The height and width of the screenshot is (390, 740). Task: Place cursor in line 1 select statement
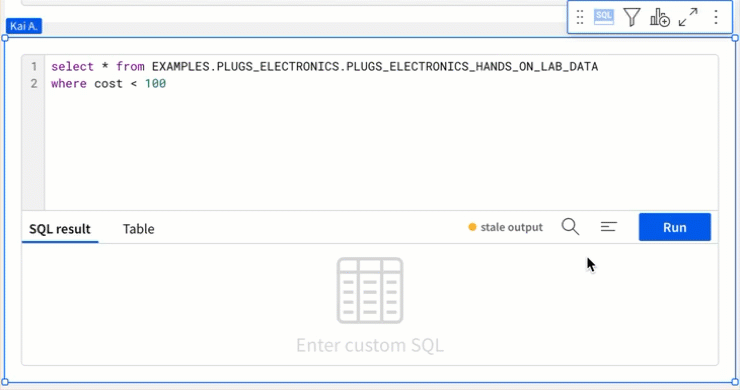click(x=324, y=67)
